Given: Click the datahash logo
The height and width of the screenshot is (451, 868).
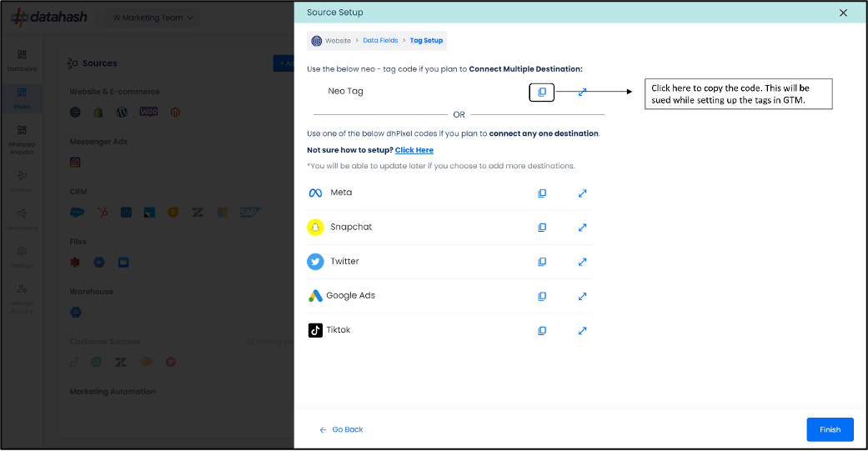Looking at the screenshot, I should coord(48,18).
